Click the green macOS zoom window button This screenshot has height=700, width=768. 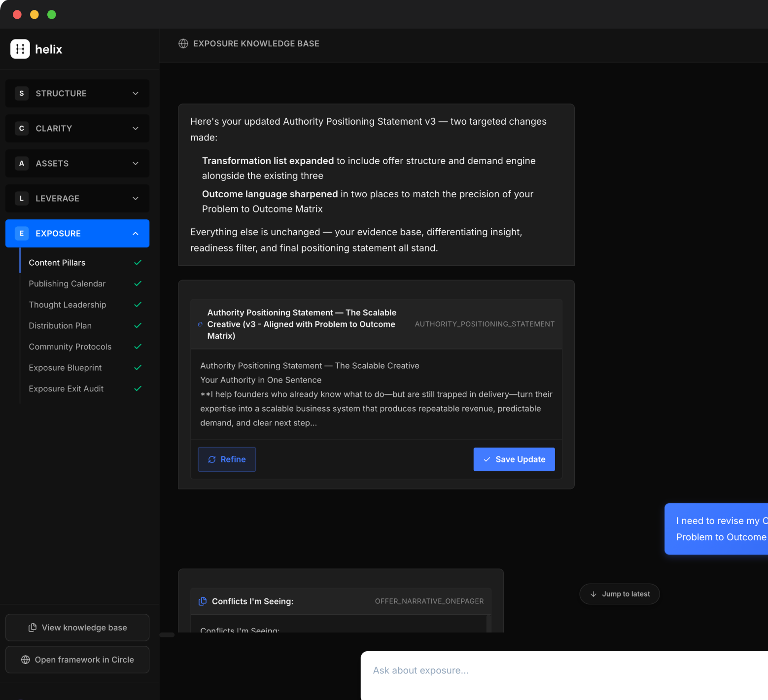click(52, 14)
